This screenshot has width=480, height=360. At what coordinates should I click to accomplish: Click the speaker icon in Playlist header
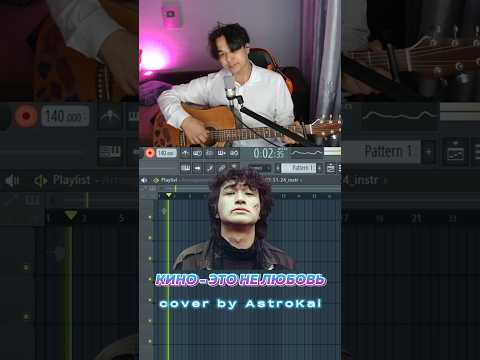[144, 180]
